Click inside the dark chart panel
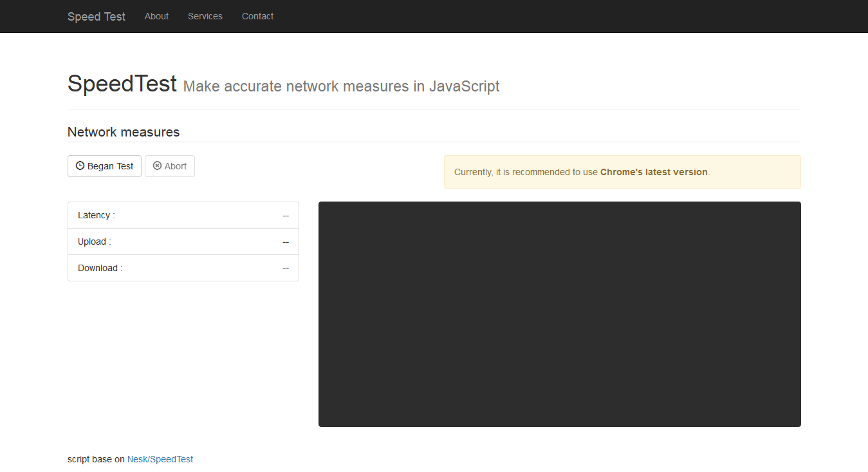868x472 pixels. [x=559, y=314]
